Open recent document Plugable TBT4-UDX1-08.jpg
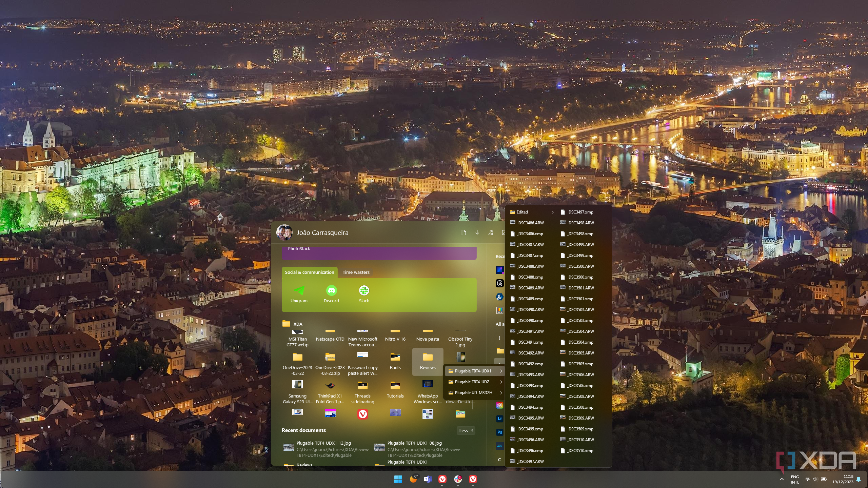The height and width of the screenshot is (488, 868). point(417,449)
